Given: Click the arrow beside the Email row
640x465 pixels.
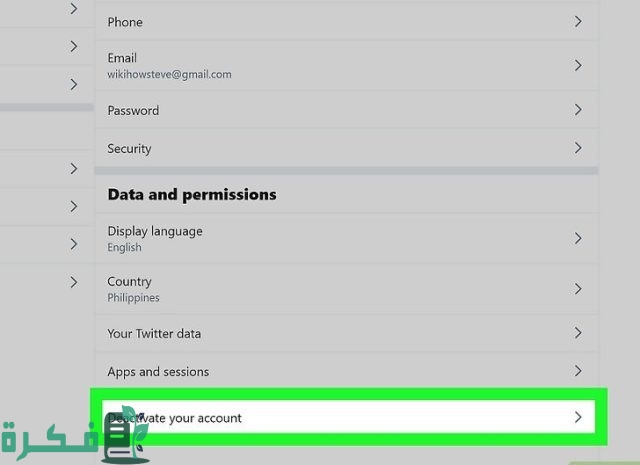Looking at the screenshot, I should point(578,65).
